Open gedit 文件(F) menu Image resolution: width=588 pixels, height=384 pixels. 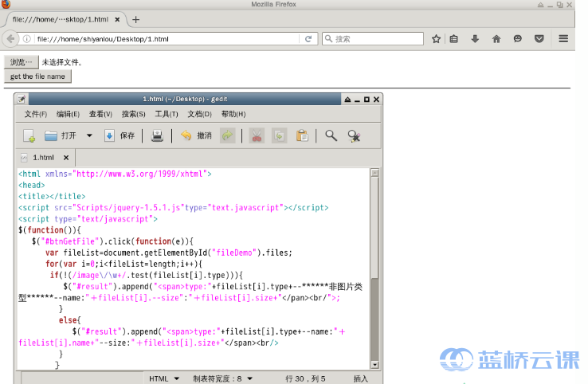[36, 114]
